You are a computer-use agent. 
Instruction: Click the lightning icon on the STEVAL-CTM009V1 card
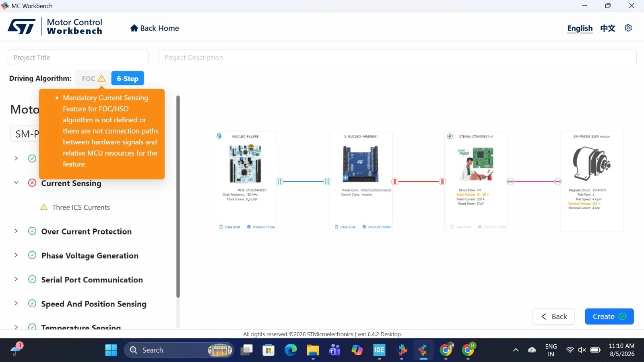[450, 136]
